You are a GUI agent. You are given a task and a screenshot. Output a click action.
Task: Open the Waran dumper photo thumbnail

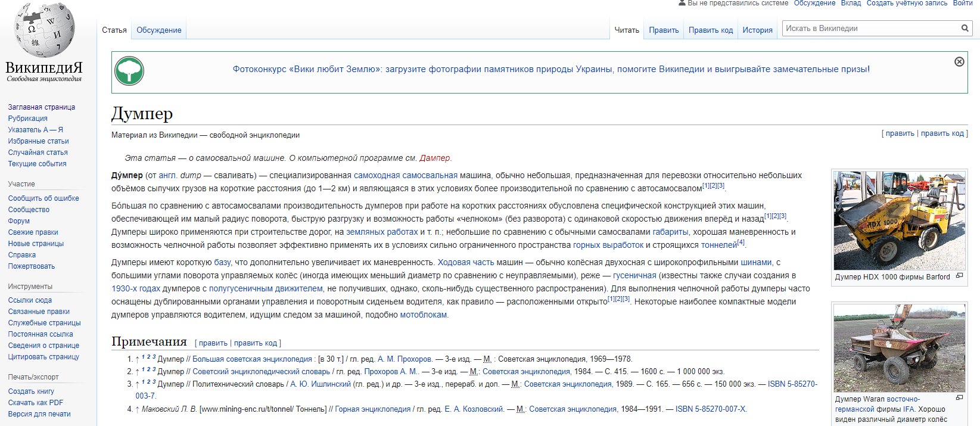900,348
